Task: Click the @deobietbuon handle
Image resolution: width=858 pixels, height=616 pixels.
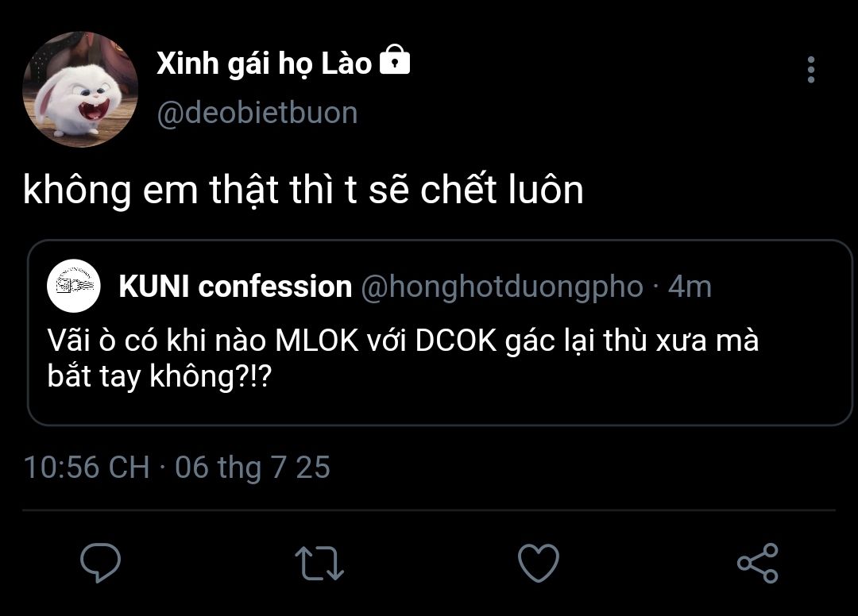Action: tap(257, 113)
